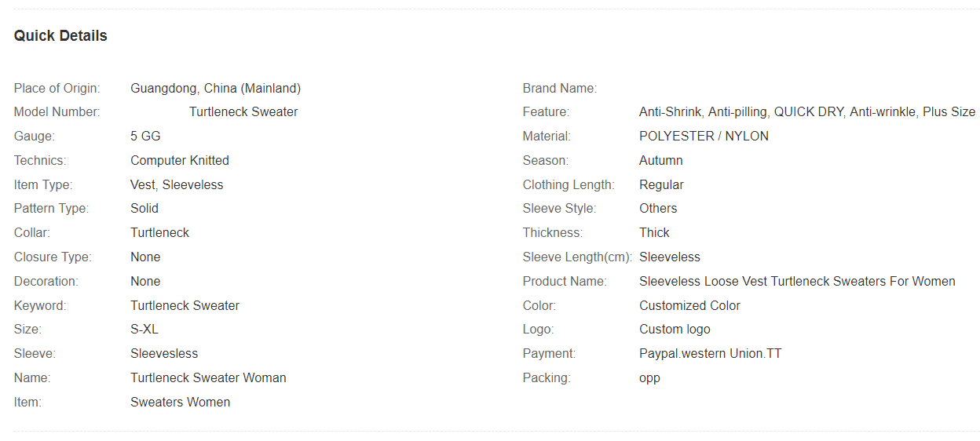Screen dimensions: 980x441
Task: Click the Turtleneck Sweater Woman name value
Action: tap(208, 378)
